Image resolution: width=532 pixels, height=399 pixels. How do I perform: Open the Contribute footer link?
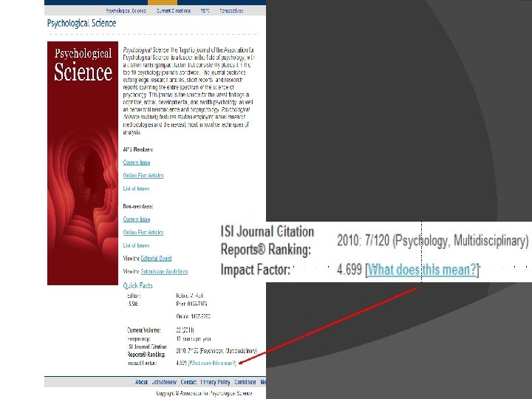point(245,382)
